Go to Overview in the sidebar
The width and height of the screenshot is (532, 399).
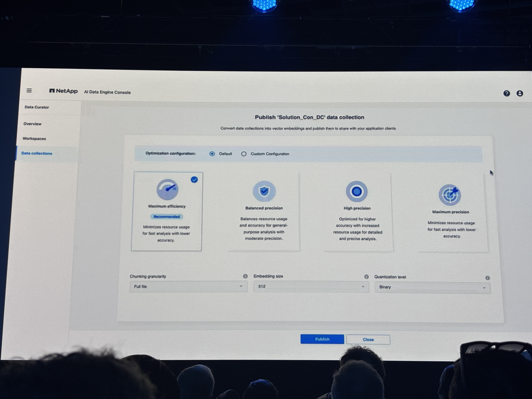[x=32, y=124]
